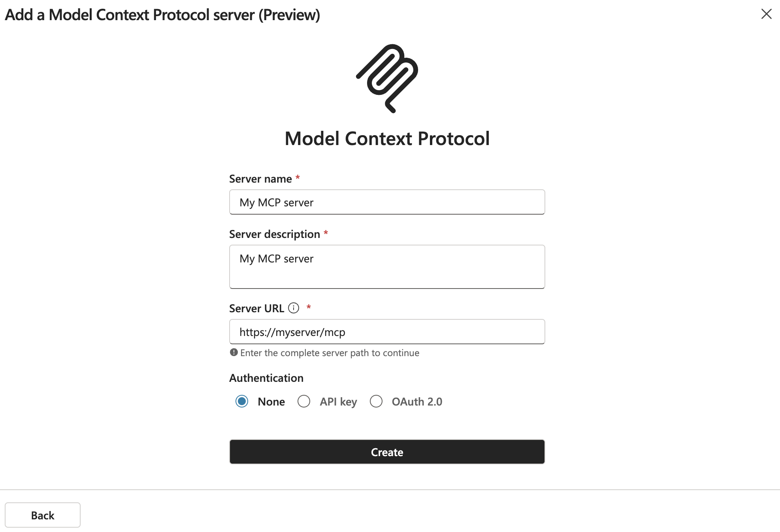Click the Model Context Protocol heading
The width and height of the screenshot is (780, 532).
click(387, 139)
